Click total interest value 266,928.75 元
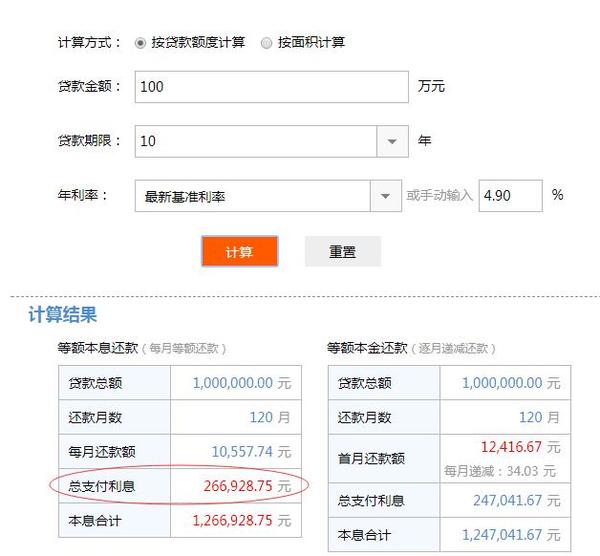The image size is (600, 556). 247,486
